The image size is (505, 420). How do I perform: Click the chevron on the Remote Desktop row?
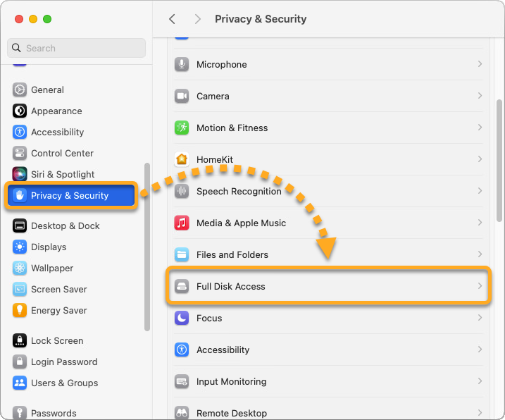tap(480, 413)
